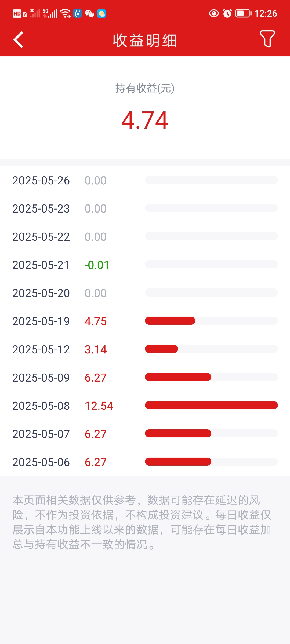
Task: Tap the weather app status icon
Action: click(x=102, y=13)
